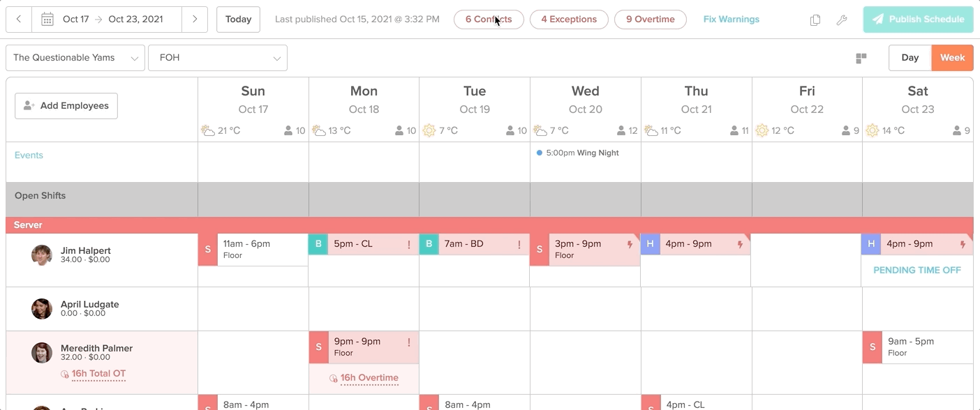Switch to Week view
980x410 pixels.
coord(952,58)
